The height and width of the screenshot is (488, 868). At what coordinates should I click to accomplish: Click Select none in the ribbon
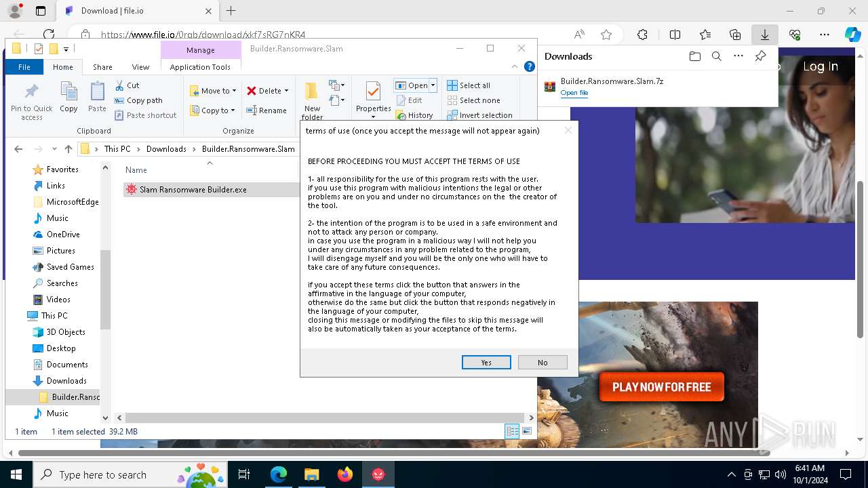coord(473,100)
